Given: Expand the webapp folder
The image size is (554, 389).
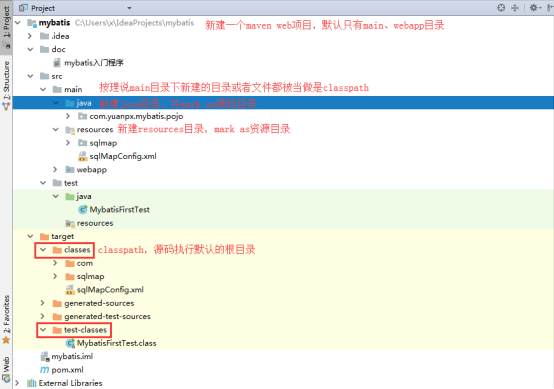Looking at the screenshot, I should pos(55,170).
